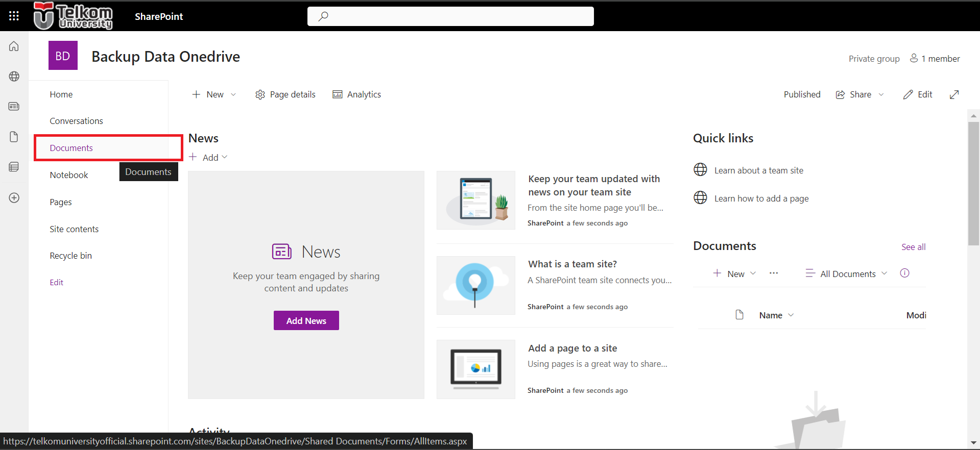Click the 1 member text
This screenshot has height=450, width=980.
(940, 59)
